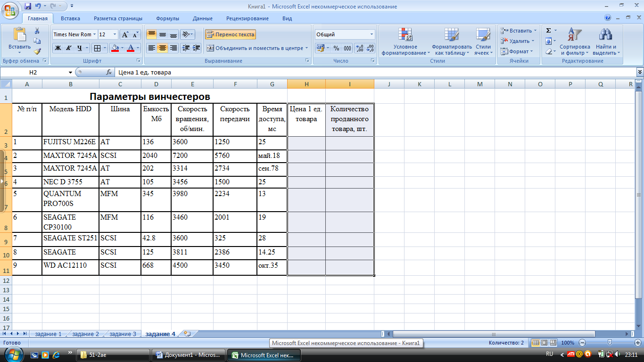The height and width of the screenshot is (362, 644).
Task: Expand the Merge and Center options arrow
Action: (306, 48)
